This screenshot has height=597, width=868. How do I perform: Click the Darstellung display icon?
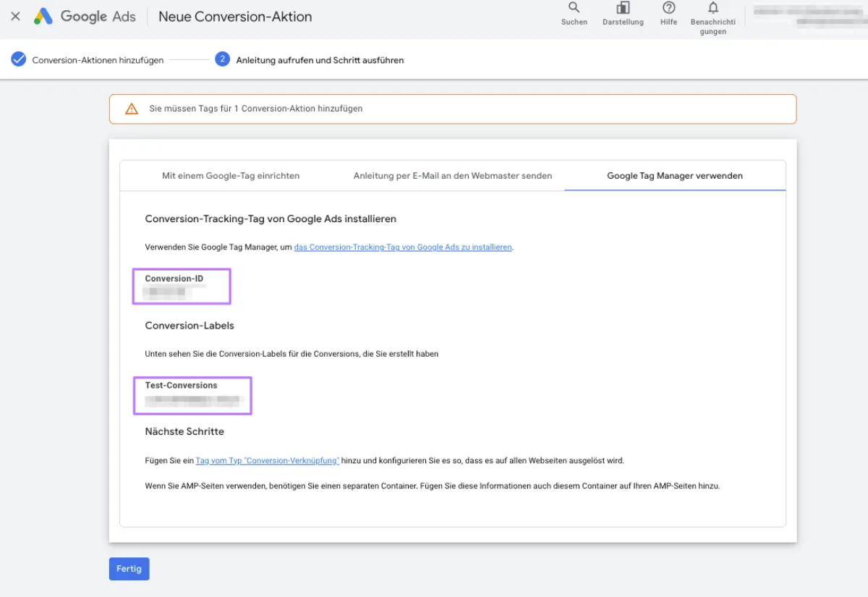(623, 13)
